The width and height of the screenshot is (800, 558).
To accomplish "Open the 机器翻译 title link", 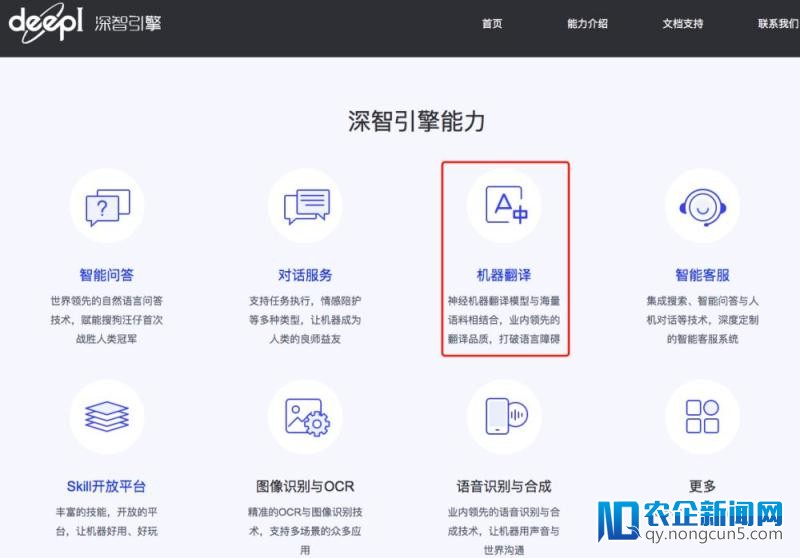I will click(504, 275).
